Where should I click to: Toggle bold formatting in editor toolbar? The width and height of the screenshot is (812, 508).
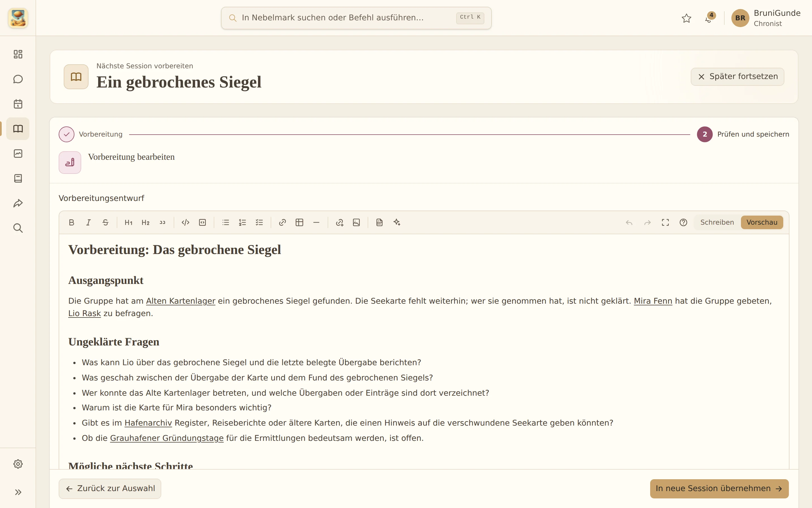click(71, 222)
